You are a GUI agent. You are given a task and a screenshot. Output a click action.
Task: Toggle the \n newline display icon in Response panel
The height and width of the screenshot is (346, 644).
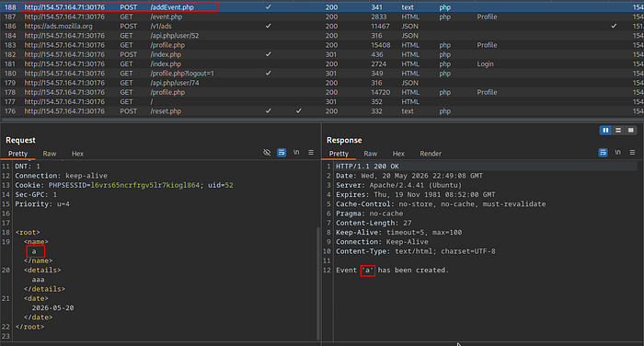click(x=617, y=153)
